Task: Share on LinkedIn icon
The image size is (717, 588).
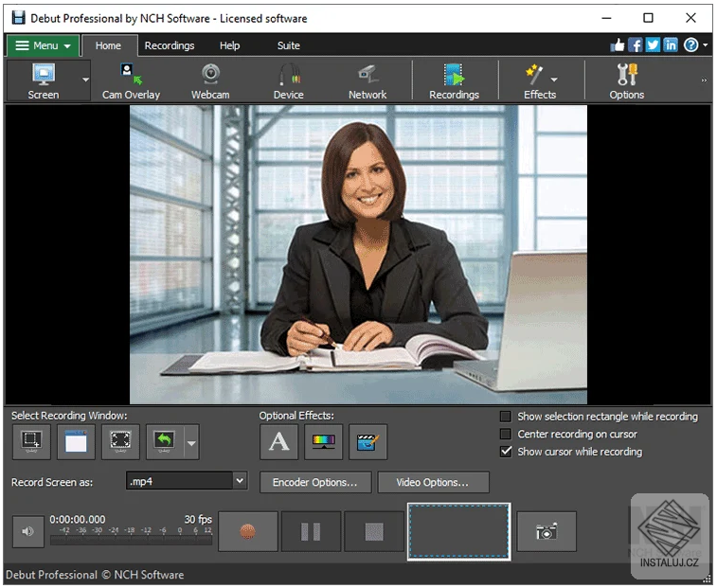Action: (671, 45)
